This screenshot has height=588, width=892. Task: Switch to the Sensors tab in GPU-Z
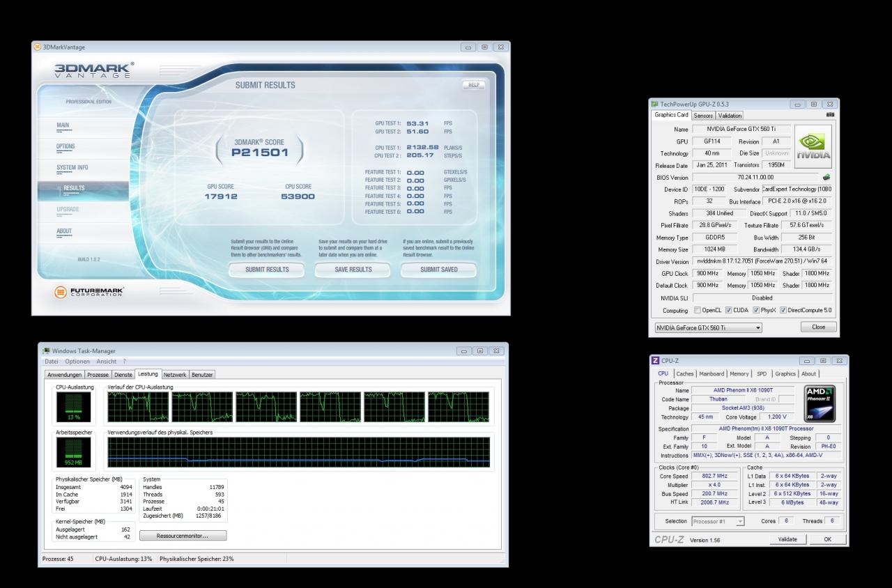click(x=703, y=116)
